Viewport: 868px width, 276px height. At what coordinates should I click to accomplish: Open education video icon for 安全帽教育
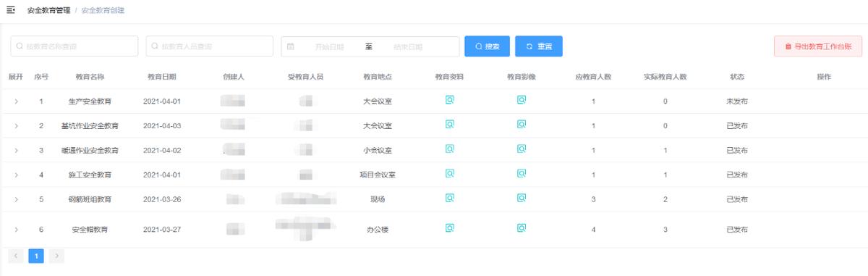pos(521,228)
